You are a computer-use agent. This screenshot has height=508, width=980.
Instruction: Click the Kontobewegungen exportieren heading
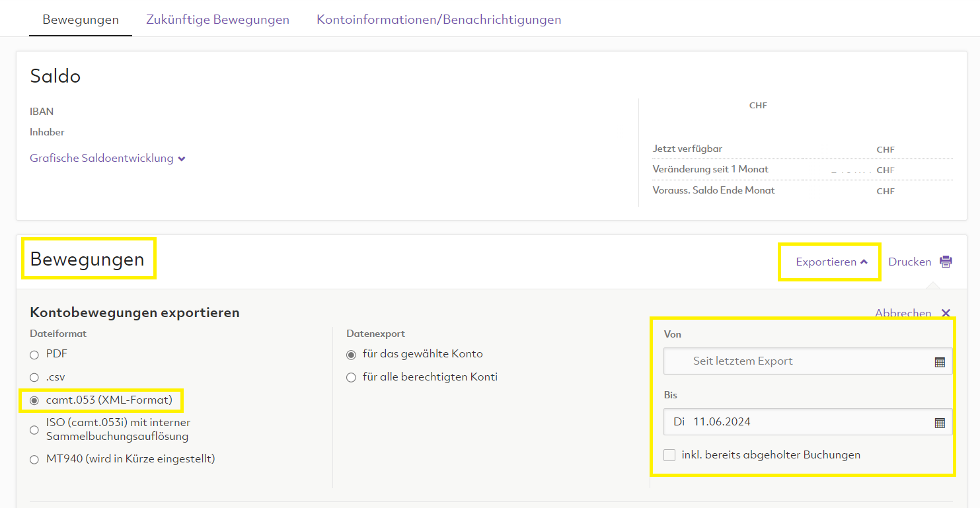(135, 312)
